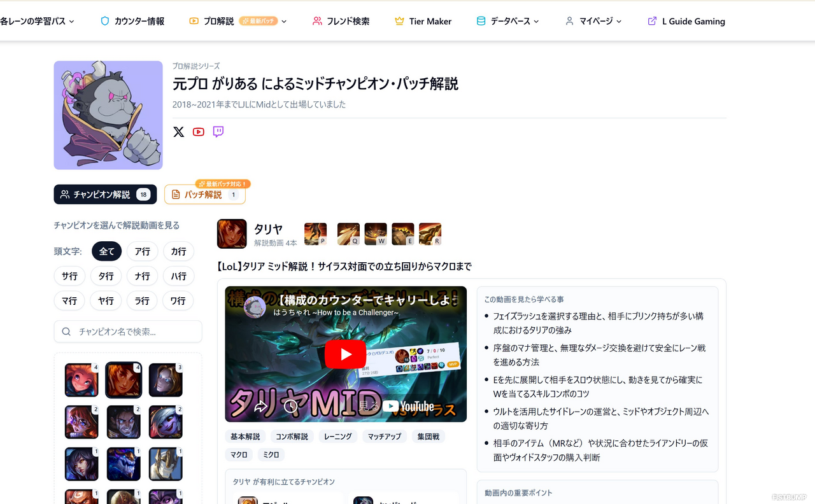Viewport: 815px width, 504px height.
Task: Expand the データベース dropdown menu
Action: click(507, 21)
